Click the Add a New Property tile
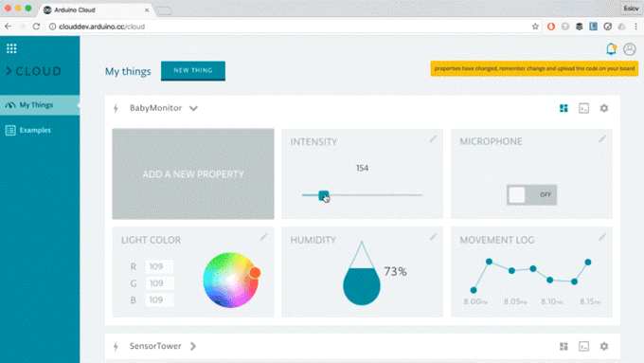 coord(193,173)
